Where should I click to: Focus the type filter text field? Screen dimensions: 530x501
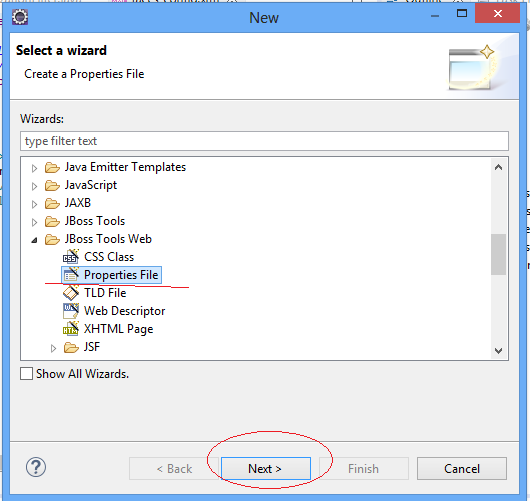(264, 141)
